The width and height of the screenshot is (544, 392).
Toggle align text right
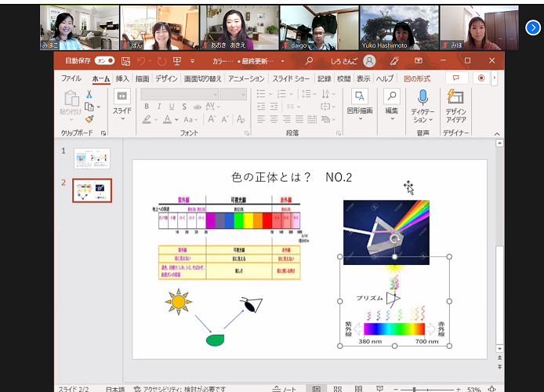287,119
